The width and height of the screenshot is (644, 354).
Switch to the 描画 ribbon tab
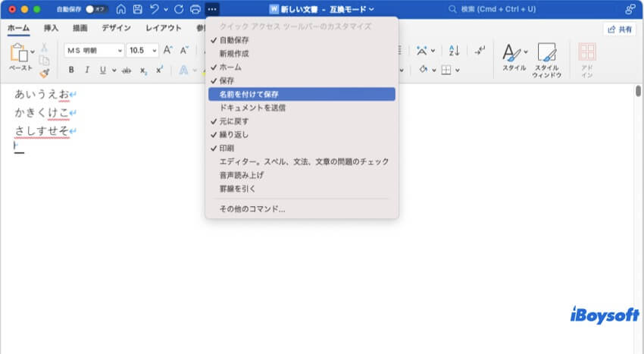coord(80,28)
